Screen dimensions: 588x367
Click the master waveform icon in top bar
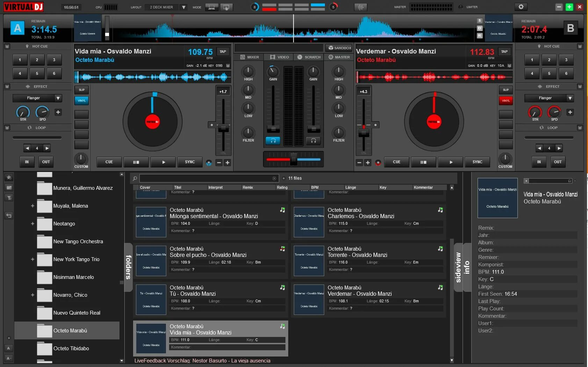tap(361, 7)
